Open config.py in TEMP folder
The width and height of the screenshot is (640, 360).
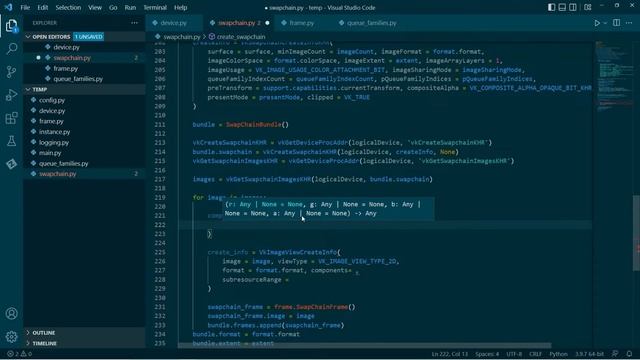click(84, 100)
